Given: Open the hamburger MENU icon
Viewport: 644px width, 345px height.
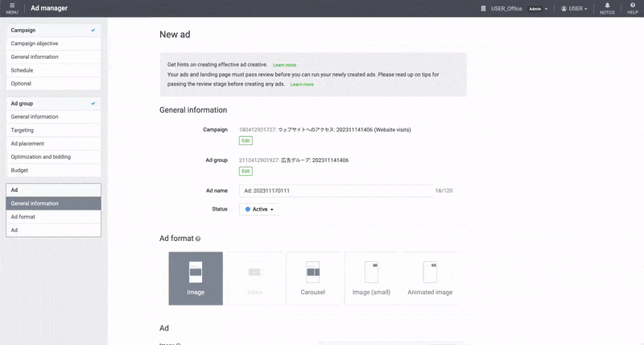Looking at the screenshot, I should pos(11,8).
